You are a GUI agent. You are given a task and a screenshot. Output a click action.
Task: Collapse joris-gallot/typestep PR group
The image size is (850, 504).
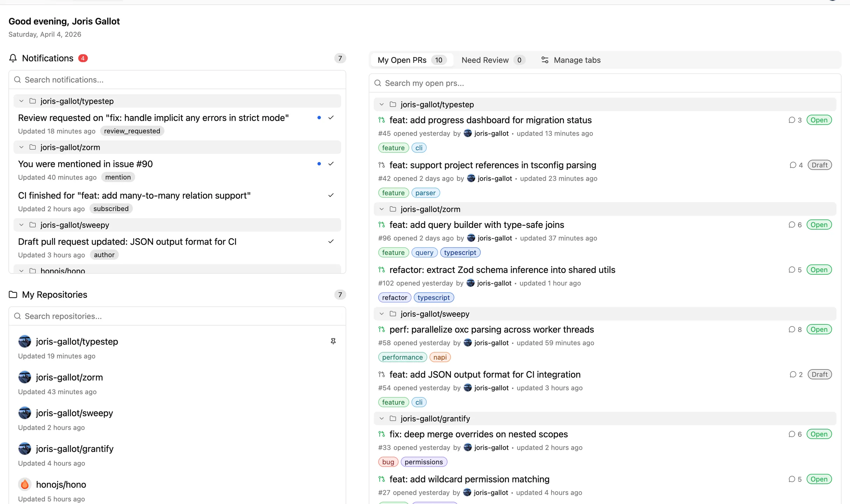pyautogui.click(x=382, y=105)
